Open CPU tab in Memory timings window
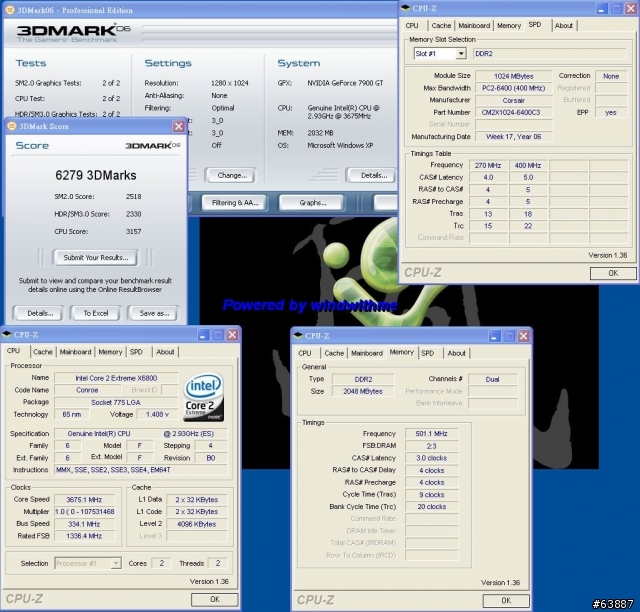The image size is (640, 612). tap(304, 353)
